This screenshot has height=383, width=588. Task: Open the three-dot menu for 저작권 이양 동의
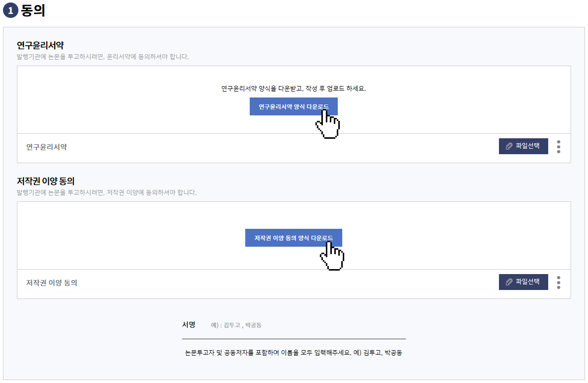coord(559,282)
